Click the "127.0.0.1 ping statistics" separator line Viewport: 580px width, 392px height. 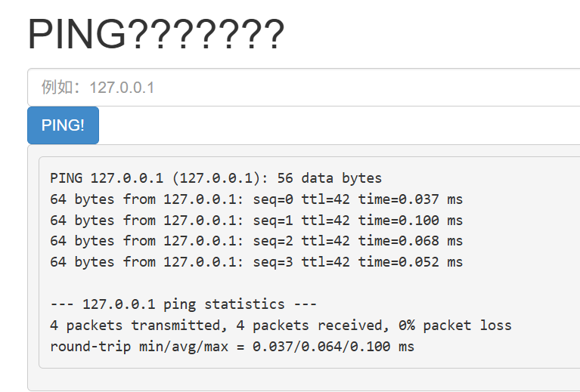point(183,304)
